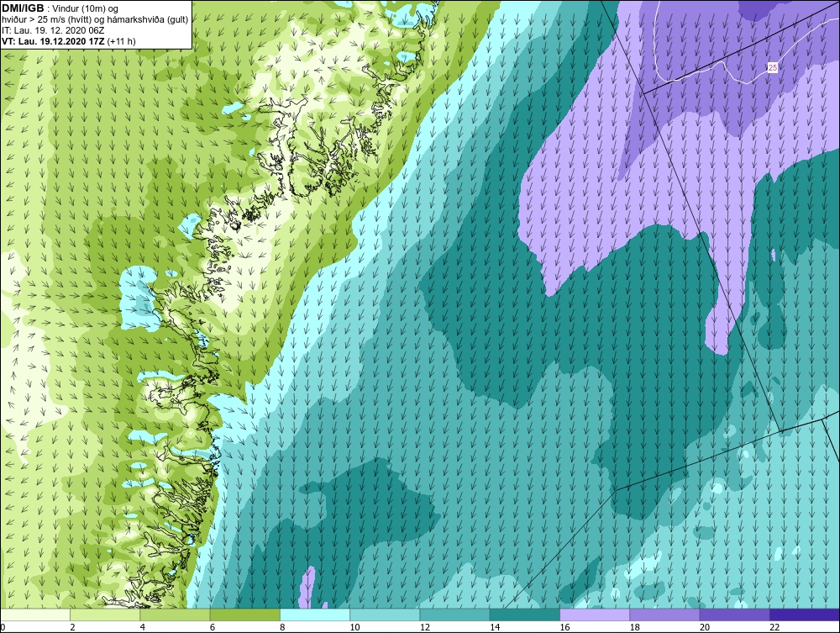The width and height of the screenshot is (840, 633).
Task: Click legend scale label 6
Action: click(213, 628)
